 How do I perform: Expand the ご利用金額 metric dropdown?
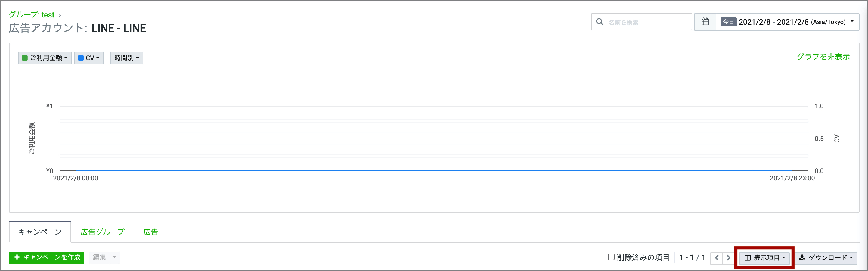pyautogui.click(x=45, y=58)
